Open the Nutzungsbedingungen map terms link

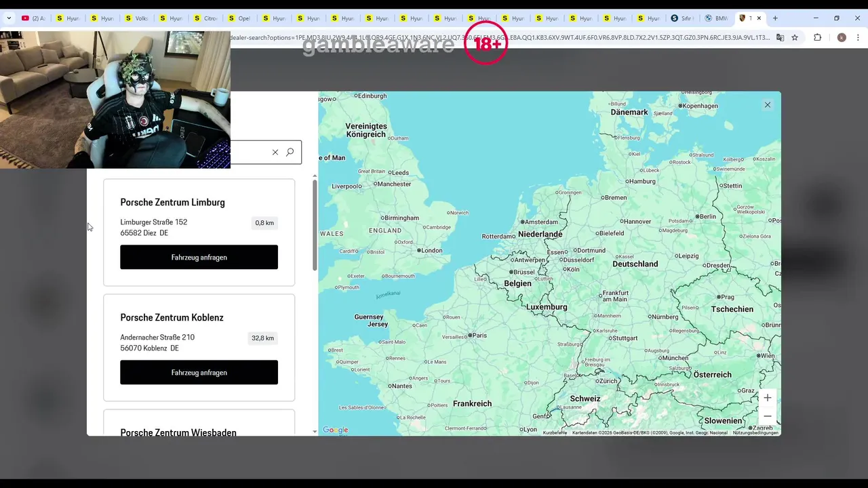(x=755, y=432)
